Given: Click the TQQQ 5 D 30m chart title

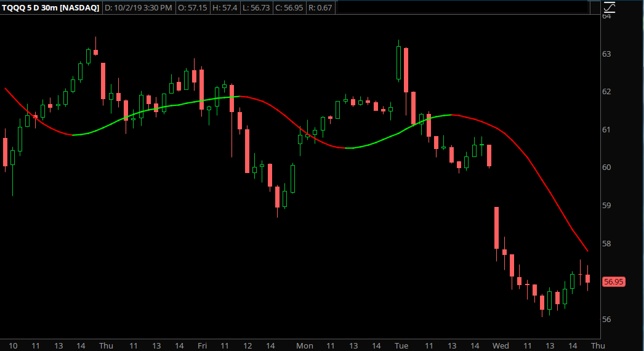Looking at the screenshot, I should (x=50, y=7).
